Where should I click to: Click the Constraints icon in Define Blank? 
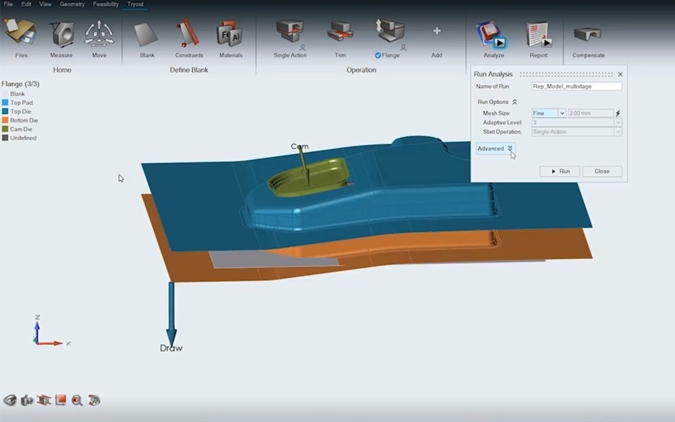188,35
